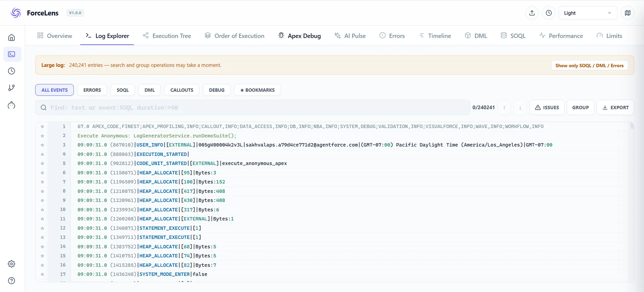
Task: Select the ALL EVENTS filter chip
Action: (x=55, y=90)
